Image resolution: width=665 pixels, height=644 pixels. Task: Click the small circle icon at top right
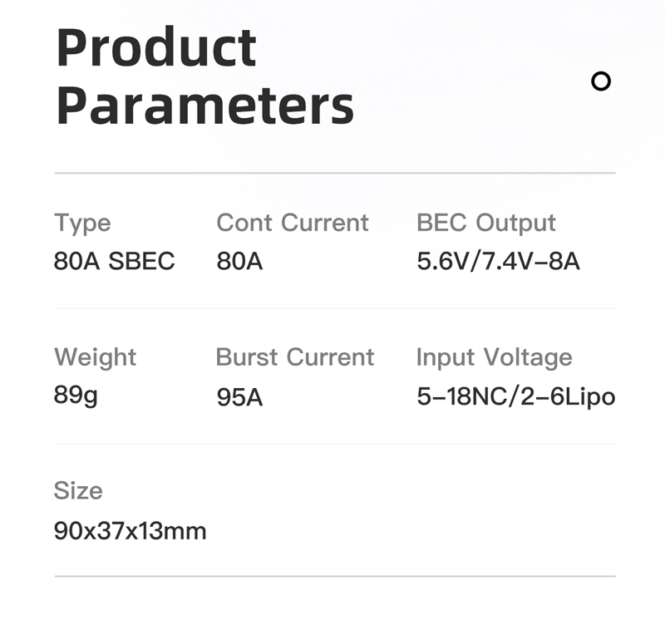click(x=600, y=81)
